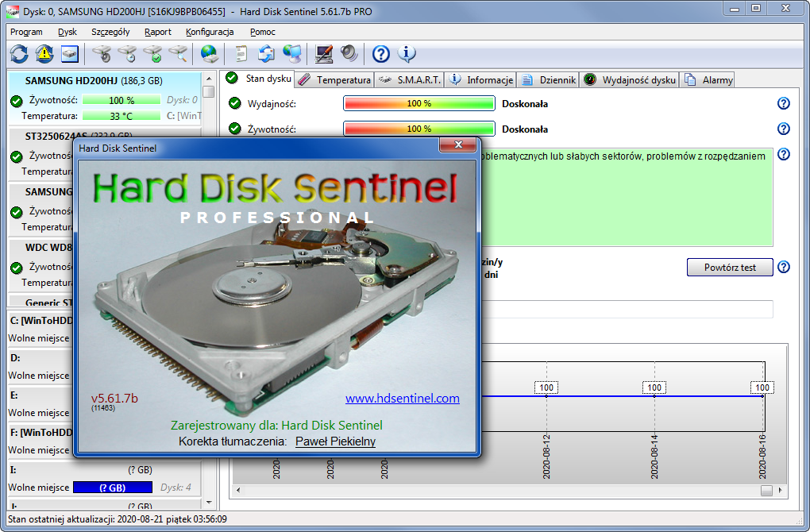Image resolution: width=810 pixels, height=532 pixels.
Task: Switch to the Wydajność dysku tab
Action: point(630,79)
